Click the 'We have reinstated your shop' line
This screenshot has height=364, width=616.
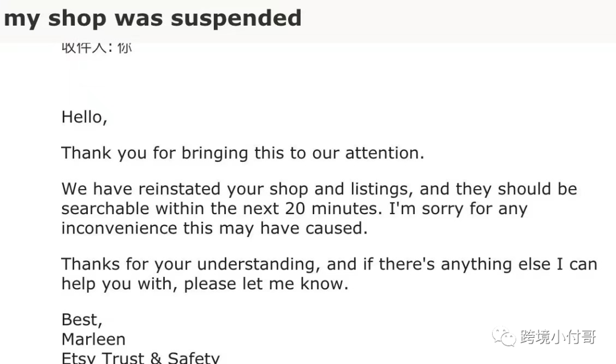319,189
